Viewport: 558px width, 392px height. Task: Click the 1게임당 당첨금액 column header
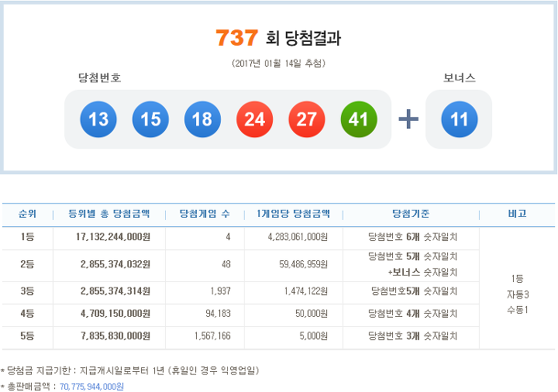[293, 214]
